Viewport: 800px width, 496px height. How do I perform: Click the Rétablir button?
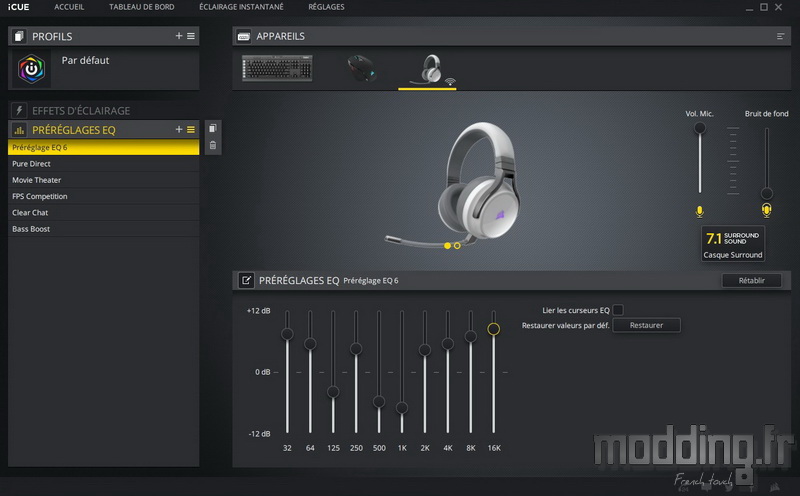(752, 280)
